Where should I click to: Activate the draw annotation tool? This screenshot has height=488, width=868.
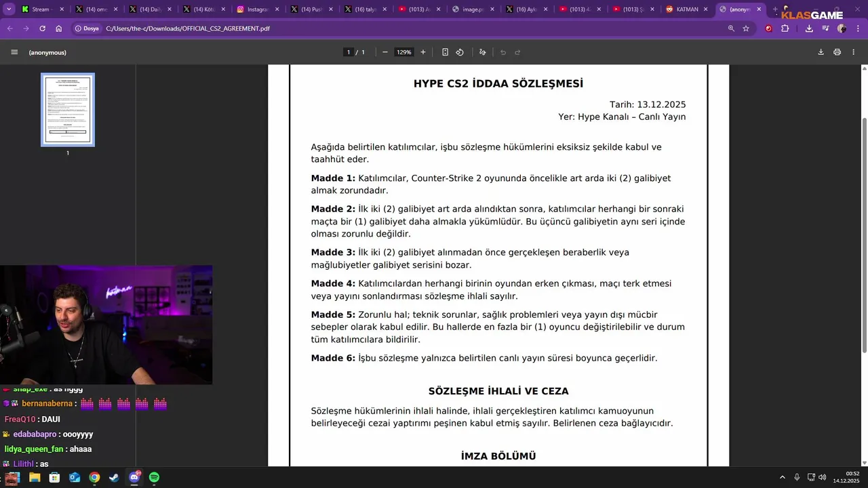(483, 52)
